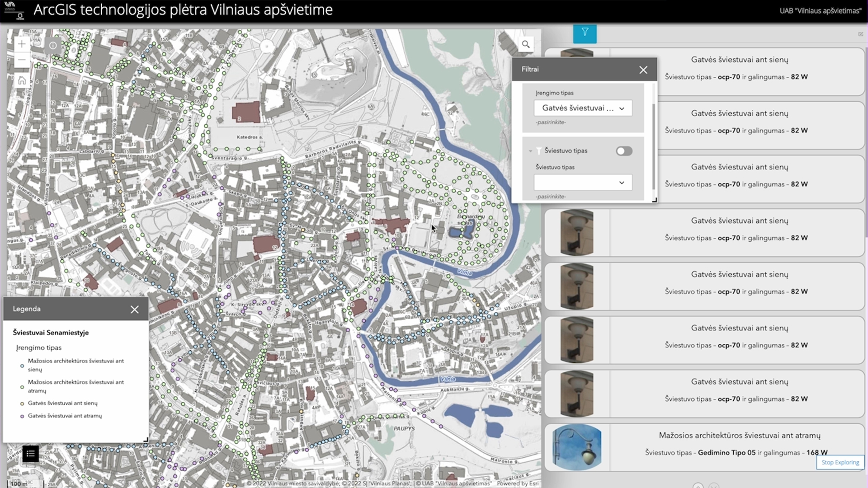Reset map to home extent
This screenshot has height=488, width=868.
(x=22, y=81)
